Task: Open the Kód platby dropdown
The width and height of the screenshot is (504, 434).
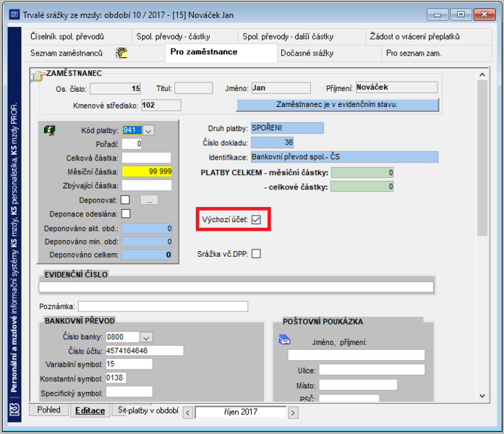Action: 148,130
